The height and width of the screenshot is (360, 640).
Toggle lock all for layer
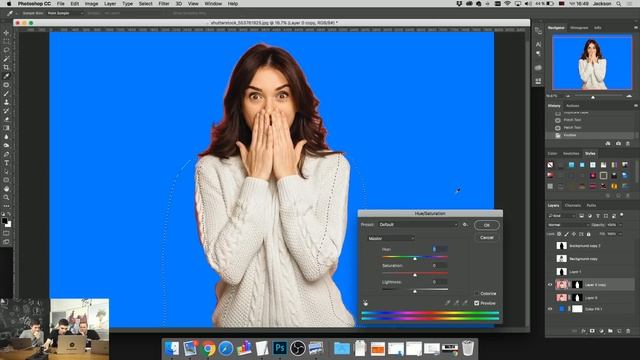588,234
